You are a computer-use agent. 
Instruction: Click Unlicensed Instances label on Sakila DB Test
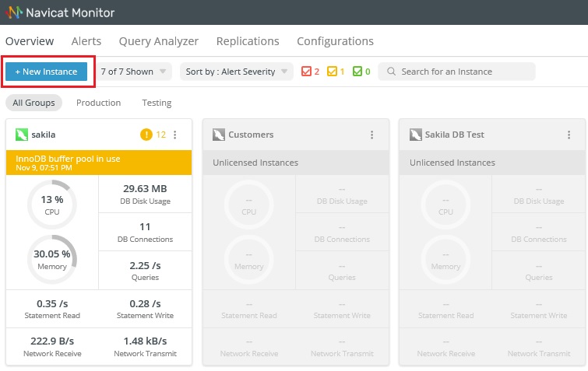coord(452,163)
